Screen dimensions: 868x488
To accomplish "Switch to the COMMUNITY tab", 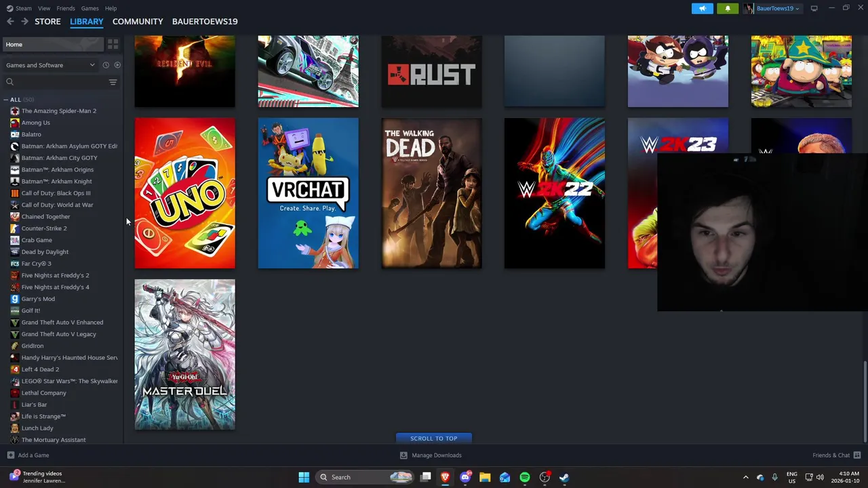I will tap(138, 22).
